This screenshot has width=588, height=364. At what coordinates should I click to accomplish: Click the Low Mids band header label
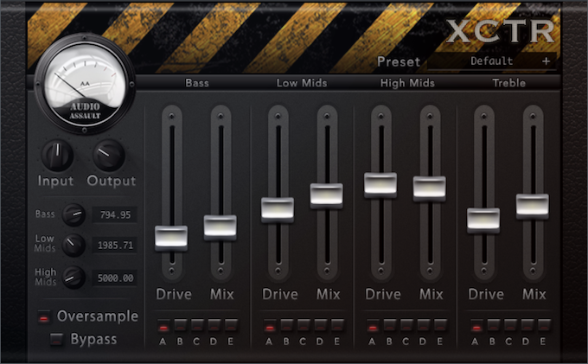click(302, 83)
